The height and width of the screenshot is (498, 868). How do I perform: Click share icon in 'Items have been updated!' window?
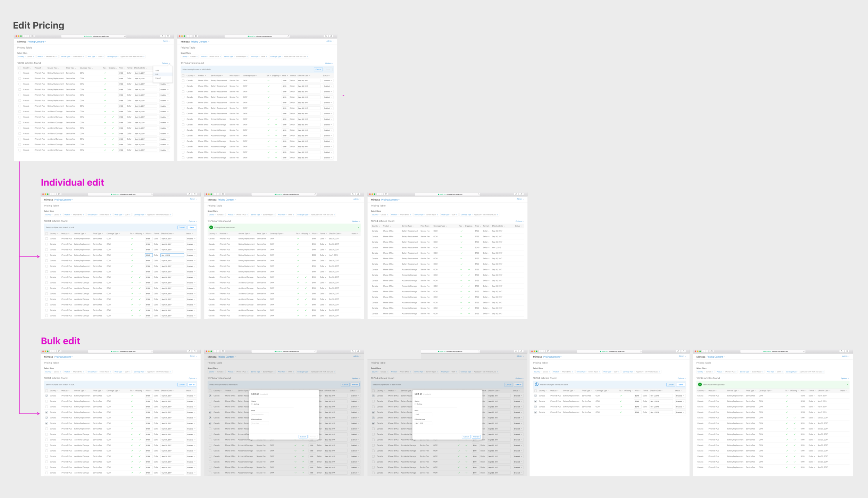841,351
